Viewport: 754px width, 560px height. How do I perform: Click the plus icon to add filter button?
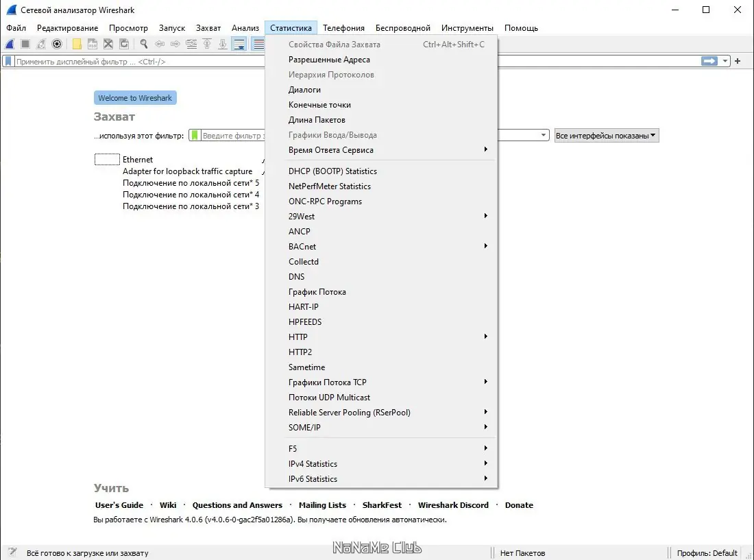tap(738, 61)
